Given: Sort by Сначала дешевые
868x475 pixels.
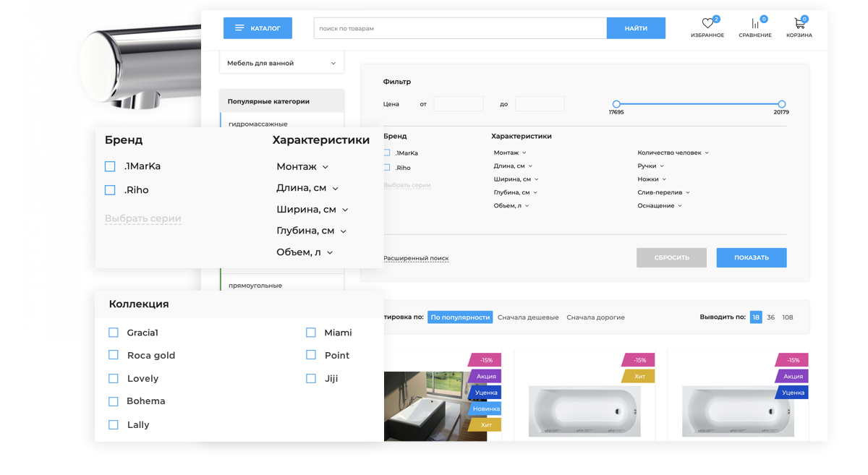Looking at the screenshot, I should pyautogui.click(x=527, y=317).
